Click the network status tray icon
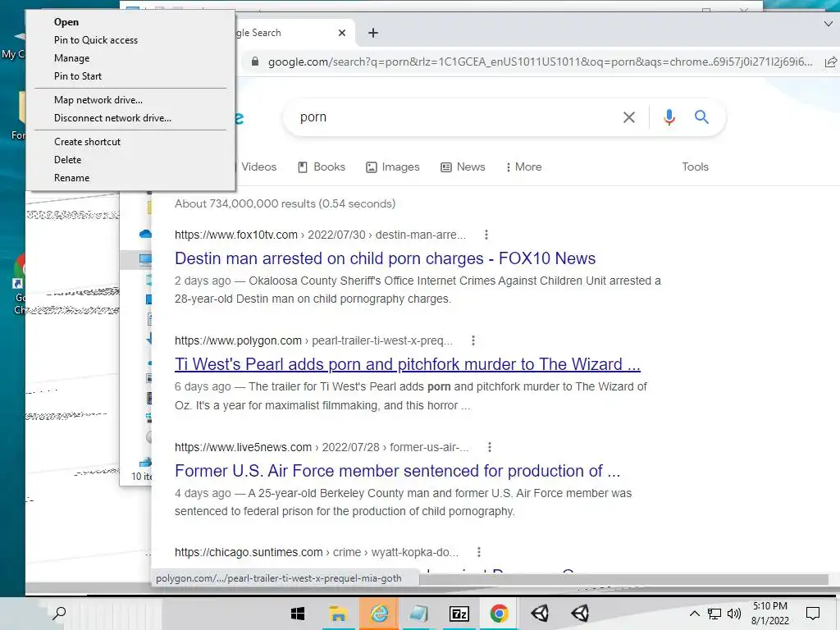This screenshot has height=630, width=840. coord(714,614)
